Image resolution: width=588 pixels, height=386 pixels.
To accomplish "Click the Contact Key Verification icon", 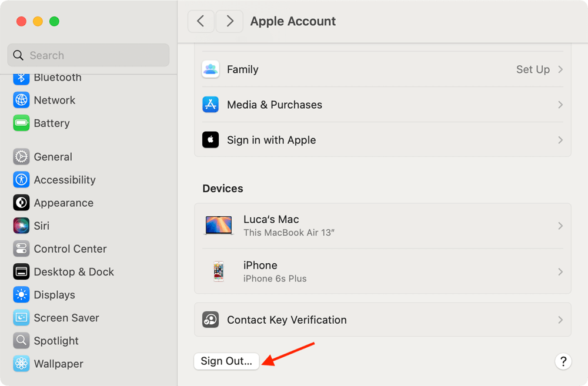I will coord(211,320).
